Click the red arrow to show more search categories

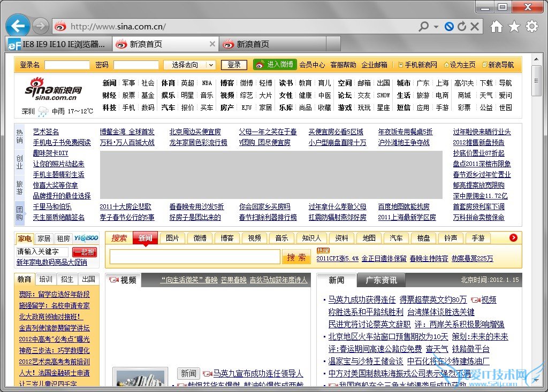click(x=513, y=238)
